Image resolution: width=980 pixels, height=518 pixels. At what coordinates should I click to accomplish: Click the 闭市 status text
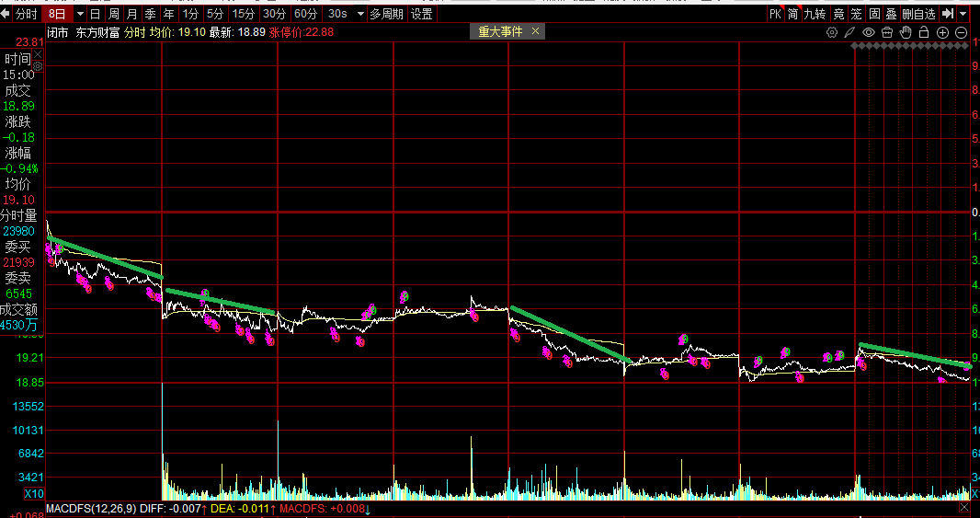tap(58, 32)
